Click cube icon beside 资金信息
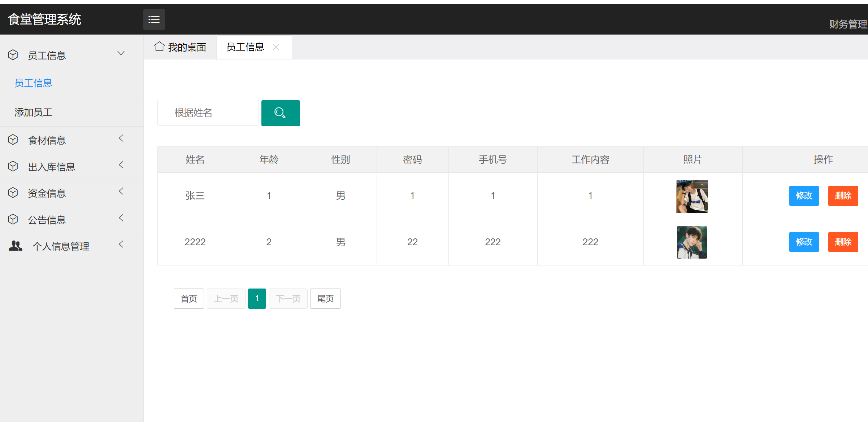 [13, 193]
